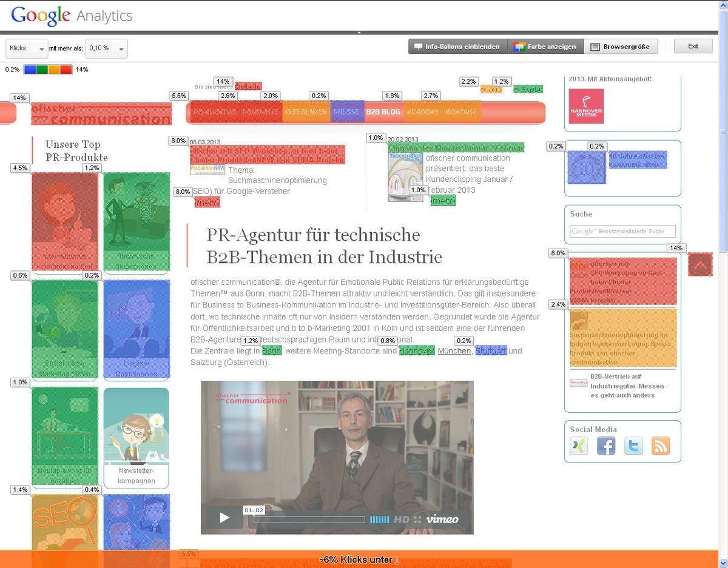Open sidebar Suchmaschinenoptimierung im Industriegütermarketing item
Viewport: 728px width, 568px height.
(x=623, y=338)
